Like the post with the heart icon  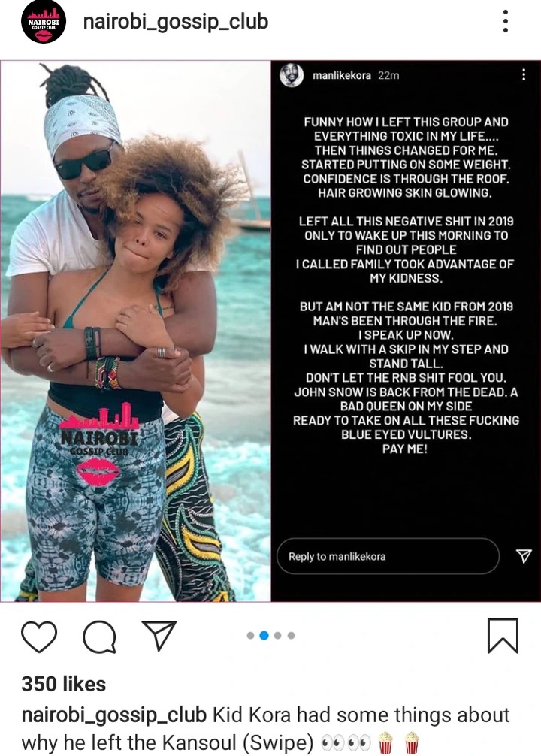39,637
